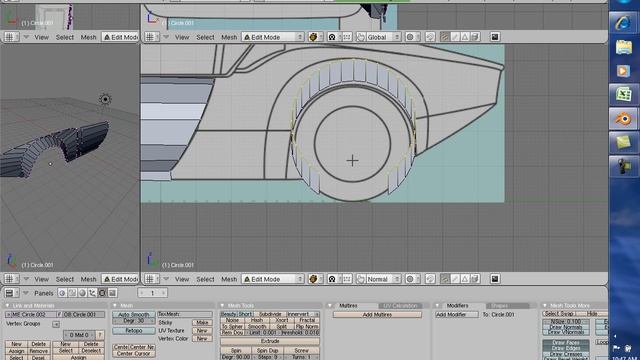Screen dimensions: 640x360
Task: Toggle the 3D manipulator hand icon beside Global
Action: tap(361, 37)
